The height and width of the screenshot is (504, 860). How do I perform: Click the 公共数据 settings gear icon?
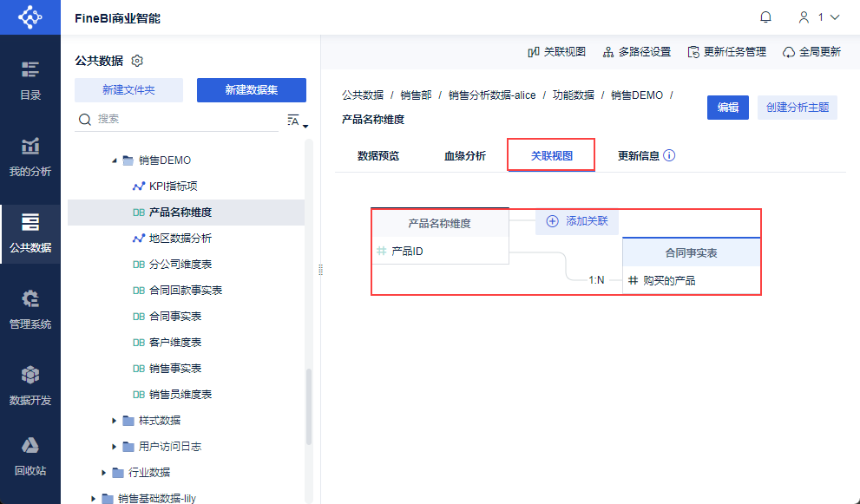point(137,61)
